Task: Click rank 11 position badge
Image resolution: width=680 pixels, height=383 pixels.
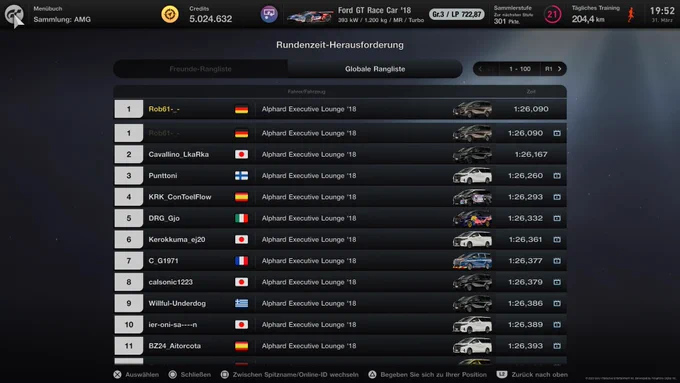Action: (x=129, y=346)
